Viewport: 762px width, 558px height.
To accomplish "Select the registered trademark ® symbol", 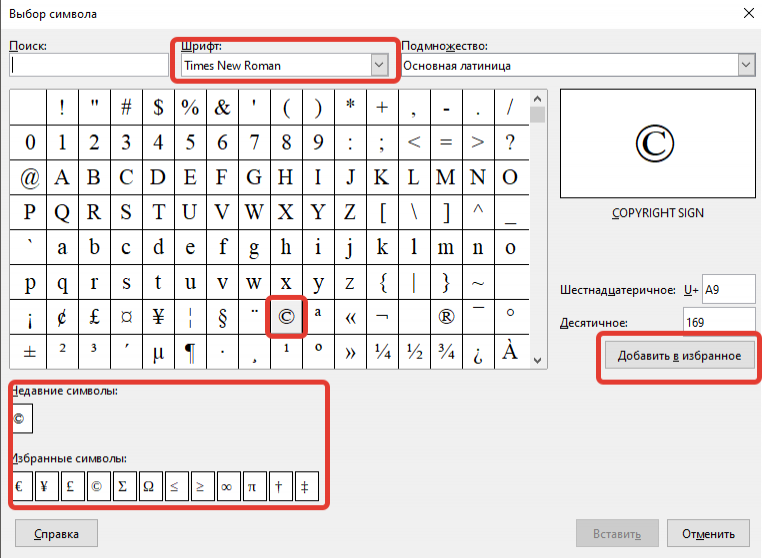I will point(446,317).
